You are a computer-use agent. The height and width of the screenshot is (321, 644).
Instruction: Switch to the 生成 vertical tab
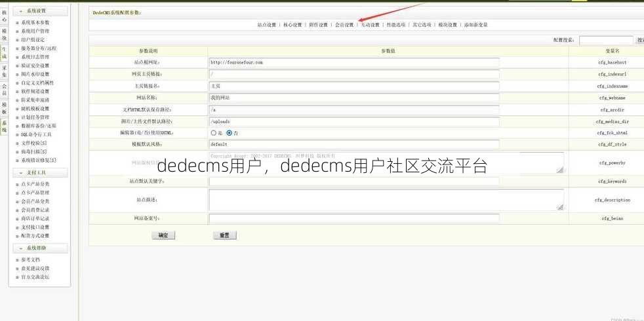click(x=4, y=53)
